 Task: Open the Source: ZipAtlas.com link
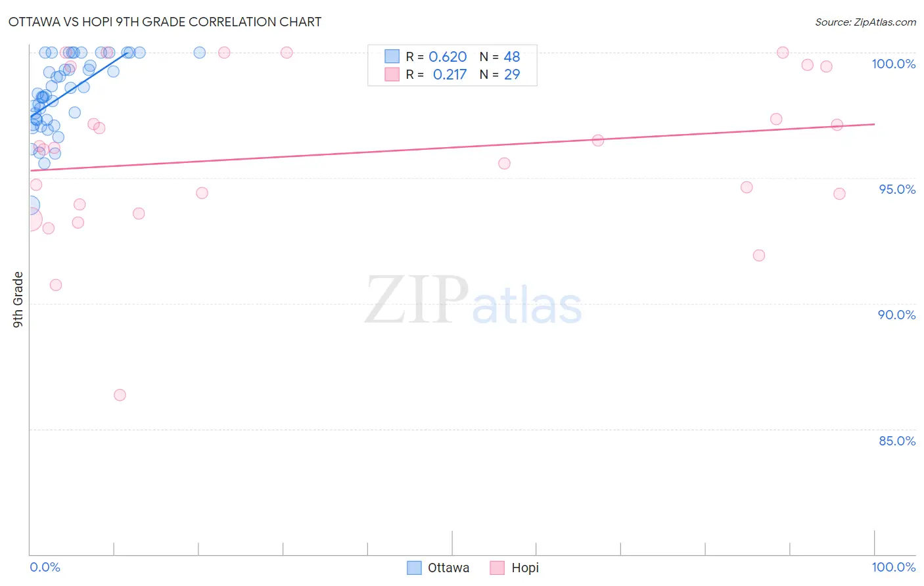pos(866,22)
